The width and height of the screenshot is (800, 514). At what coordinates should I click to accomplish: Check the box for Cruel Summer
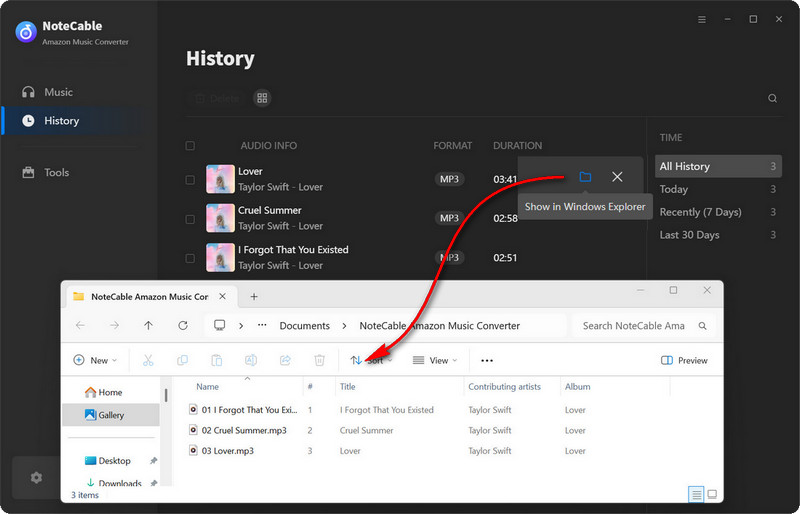[x=190, y=219]
